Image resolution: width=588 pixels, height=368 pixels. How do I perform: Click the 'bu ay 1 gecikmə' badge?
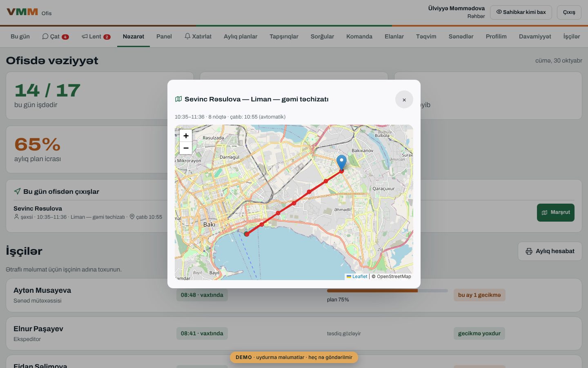pos(479,295)
